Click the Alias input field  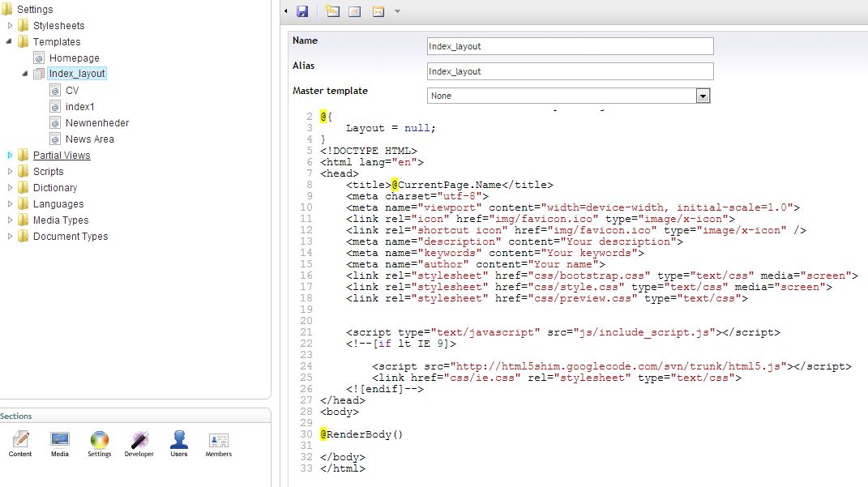pos(571,70)
